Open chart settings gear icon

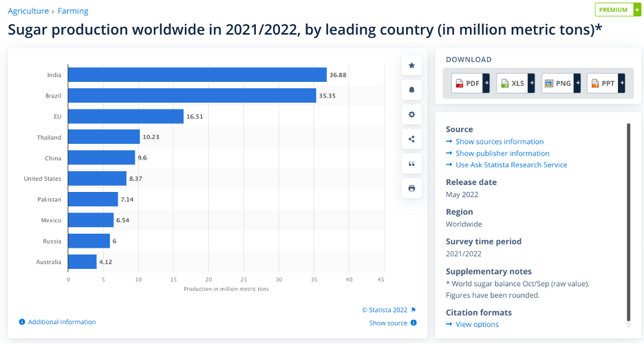(411, 114)
